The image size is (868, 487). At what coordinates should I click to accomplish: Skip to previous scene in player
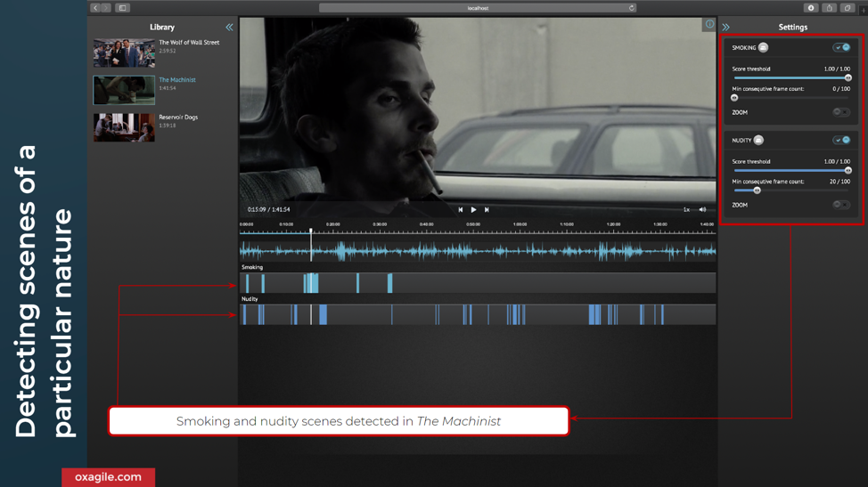coord(461,210)
